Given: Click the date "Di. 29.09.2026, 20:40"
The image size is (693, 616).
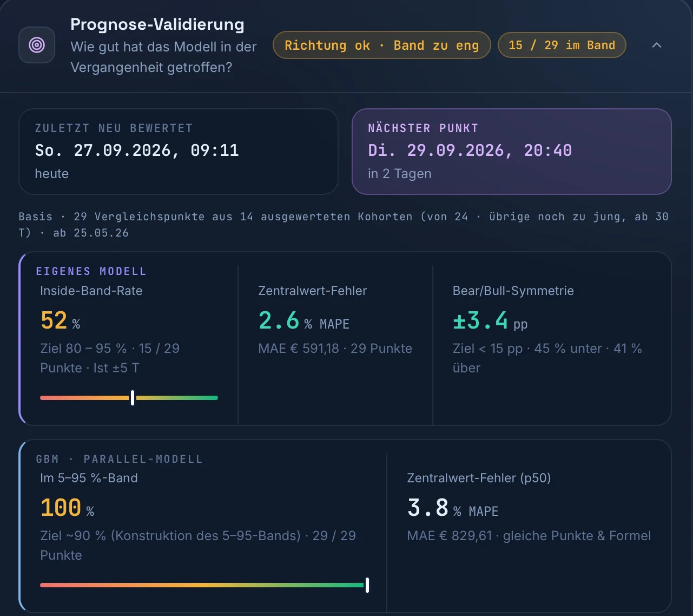Looking at the screenshot, I should click(x=470, y=150).
